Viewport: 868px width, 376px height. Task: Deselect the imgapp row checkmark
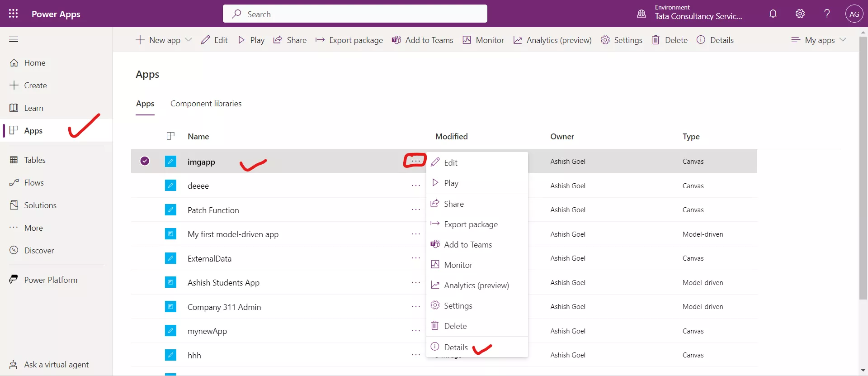[x=145, y=161]
